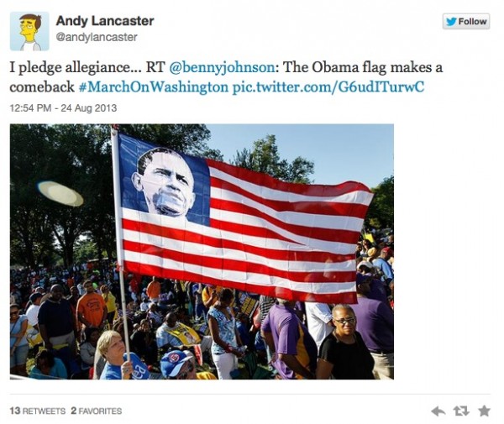
Task: Enlarge the embedded flag photo
Action: click(x=202, y=252)
